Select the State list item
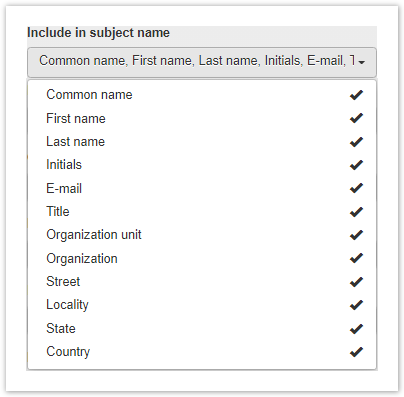 202,329
